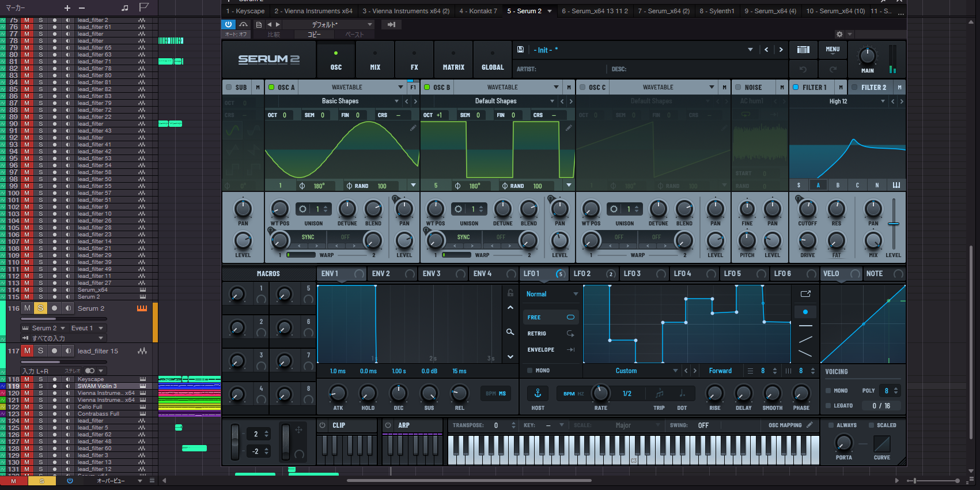Click the undo arrow in Serum
This screenshot has height=490, width=980.
pos(803,69)
